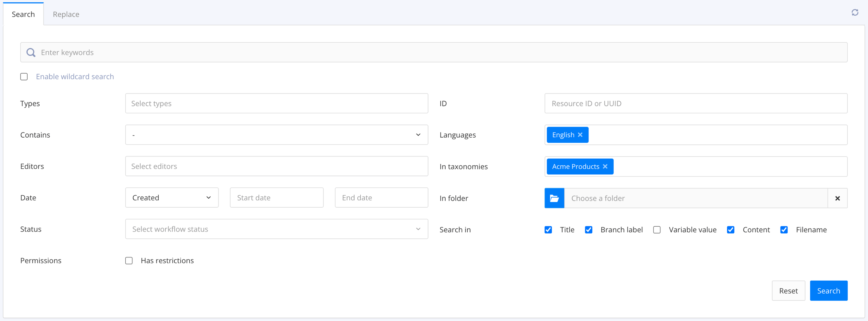Switch to the Search tab
The image size is (868, 321).
coord(23,14)
